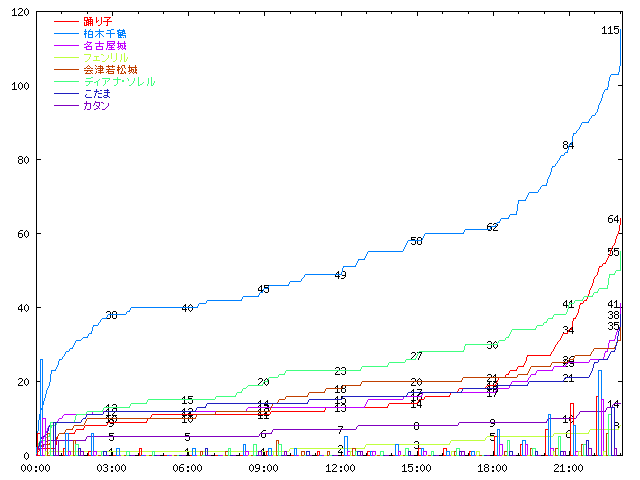This screenshot has height=480, width=640.
Task: Click the 62 data label on the blue line
Action: 492,228
